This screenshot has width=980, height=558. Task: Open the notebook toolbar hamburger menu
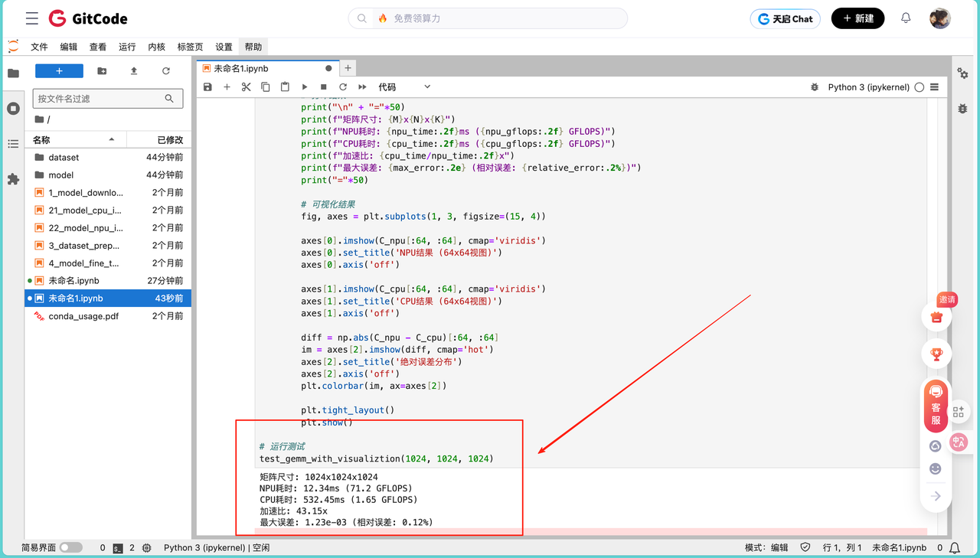click(934, 87)
